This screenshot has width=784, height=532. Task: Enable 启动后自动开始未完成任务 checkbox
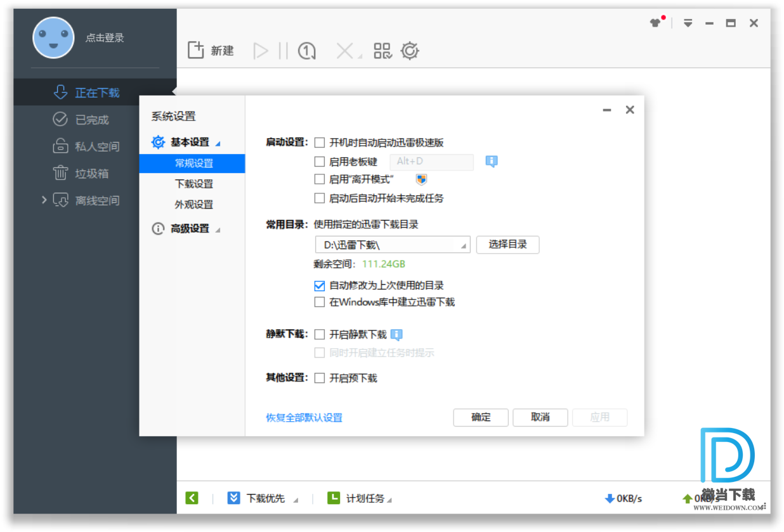coord(320,198)
